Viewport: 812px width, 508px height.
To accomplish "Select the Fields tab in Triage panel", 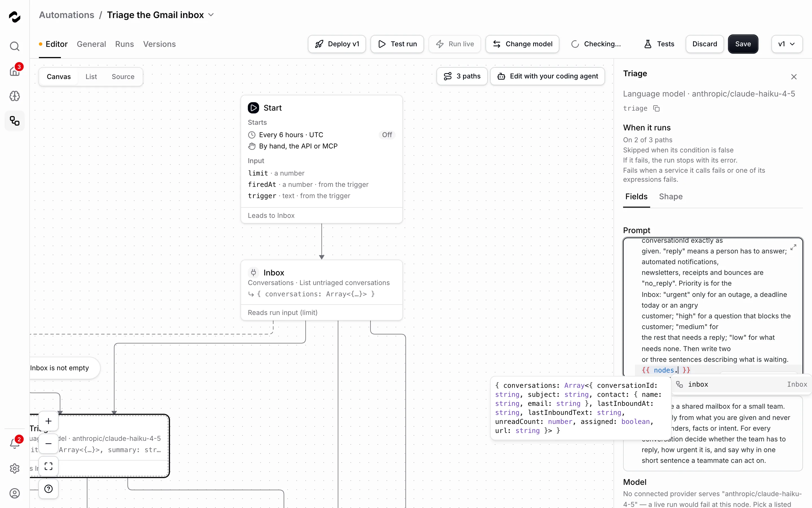I will coord(636,196).
